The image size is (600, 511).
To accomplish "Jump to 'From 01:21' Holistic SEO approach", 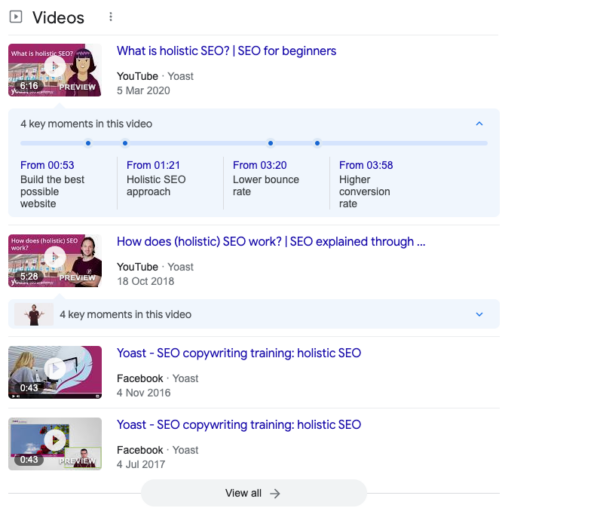I will pos(152,165).
